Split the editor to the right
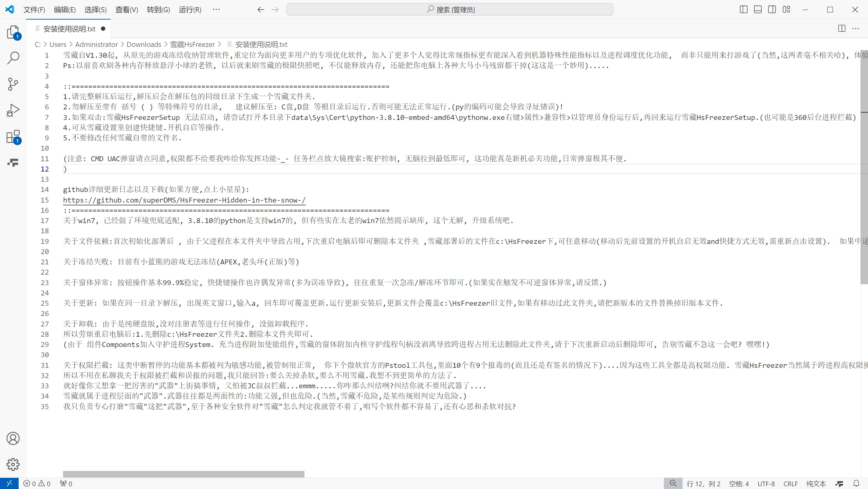868x489 pixels. [x=842, y=28]
